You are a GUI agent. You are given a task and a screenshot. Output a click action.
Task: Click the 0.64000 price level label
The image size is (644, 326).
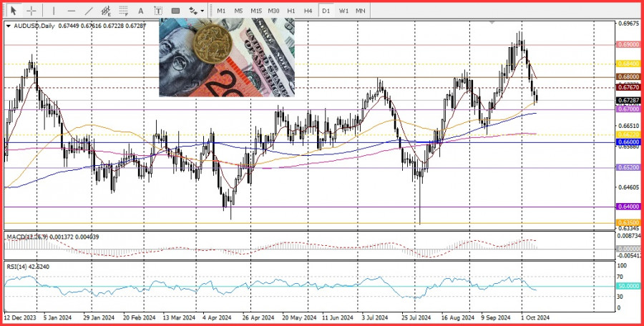coord(628,207)
